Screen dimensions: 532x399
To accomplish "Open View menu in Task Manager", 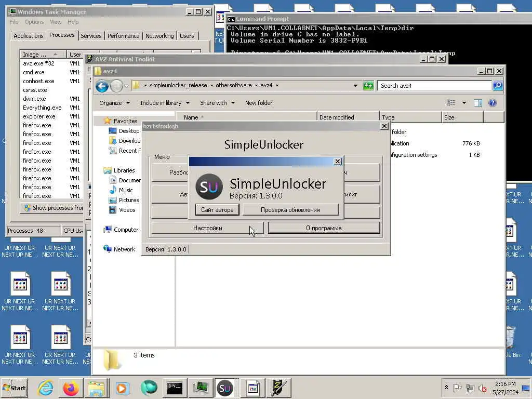I will tap(56, 22).
